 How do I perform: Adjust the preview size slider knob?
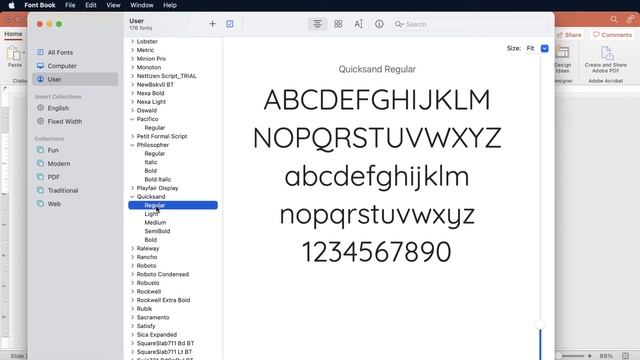pyautogui.click(x=540, y=325)
